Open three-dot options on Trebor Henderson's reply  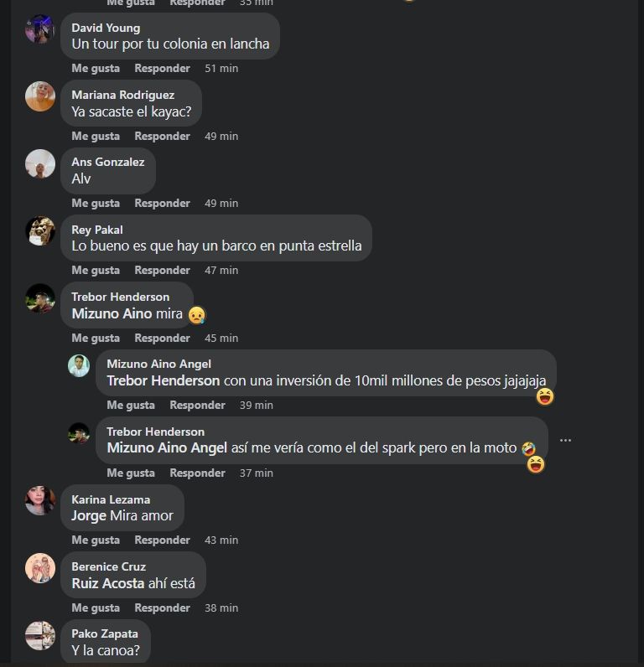click(x=565, y=440)
